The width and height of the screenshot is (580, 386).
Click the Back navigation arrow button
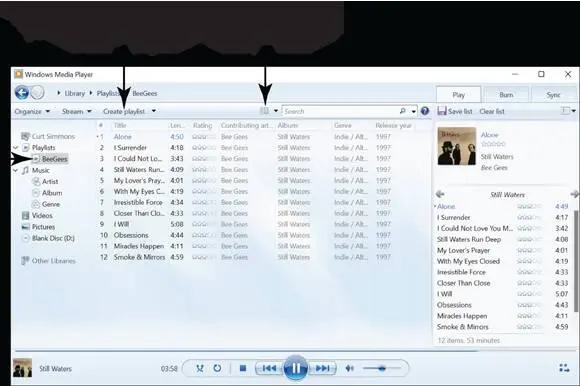tap(22, 93)
